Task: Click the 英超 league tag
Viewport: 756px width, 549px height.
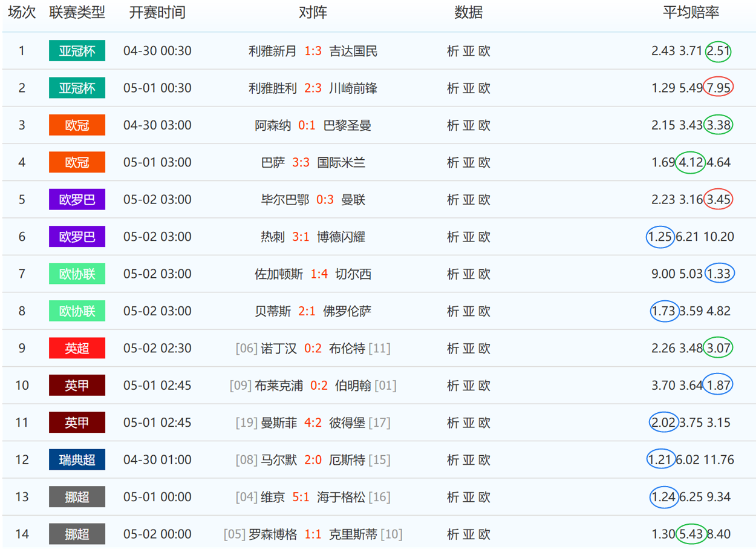Action: point(77,348)
